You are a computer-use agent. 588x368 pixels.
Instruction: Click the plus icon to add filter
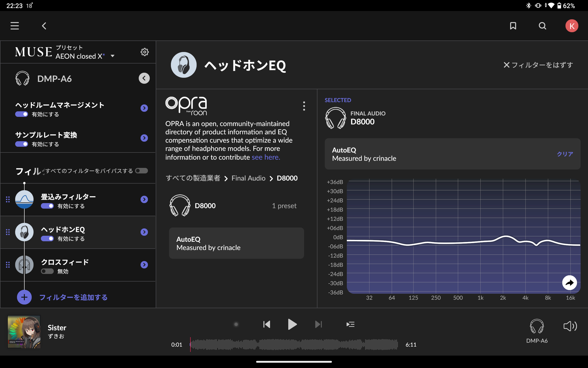[24, 297]
